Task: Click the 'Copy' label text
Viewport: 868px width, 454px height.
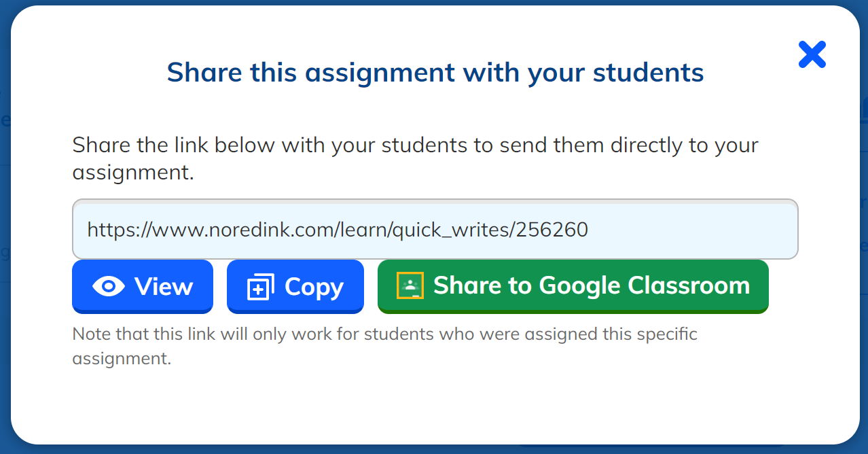Action: coord(314,287)
